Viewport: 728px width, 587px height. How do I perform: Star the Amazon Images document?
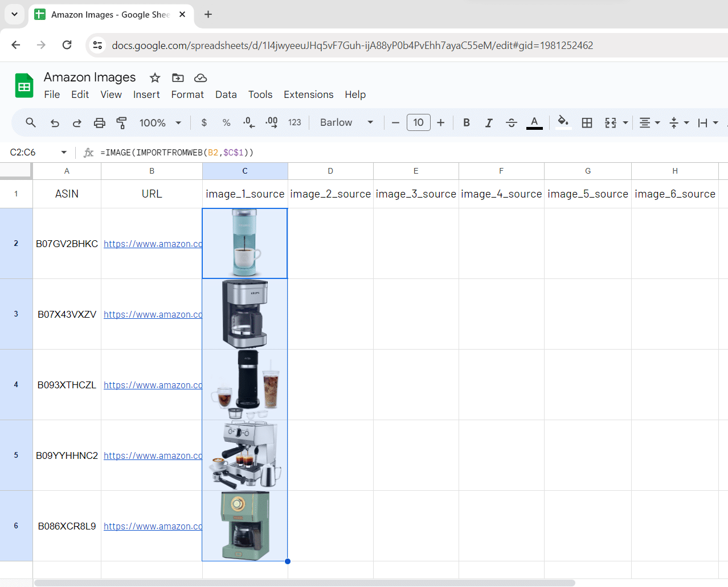tap(155, 78)
